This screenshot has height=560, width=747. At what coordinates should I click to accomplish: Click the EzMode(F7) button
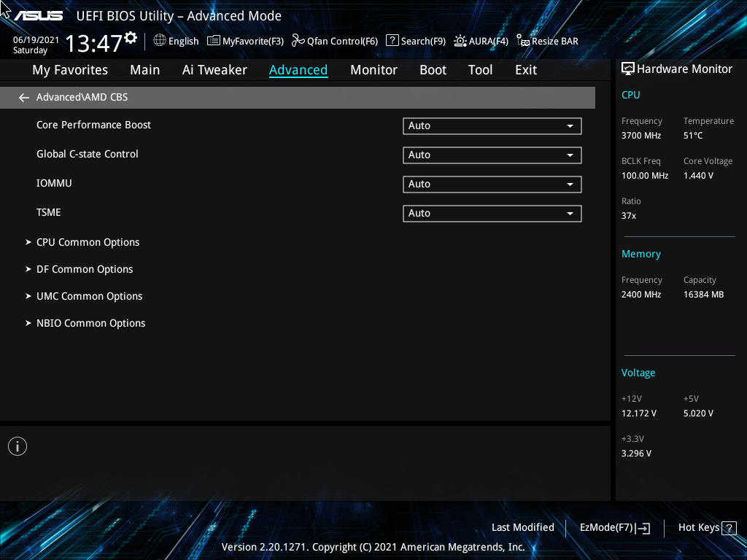[x=614, y=527]
